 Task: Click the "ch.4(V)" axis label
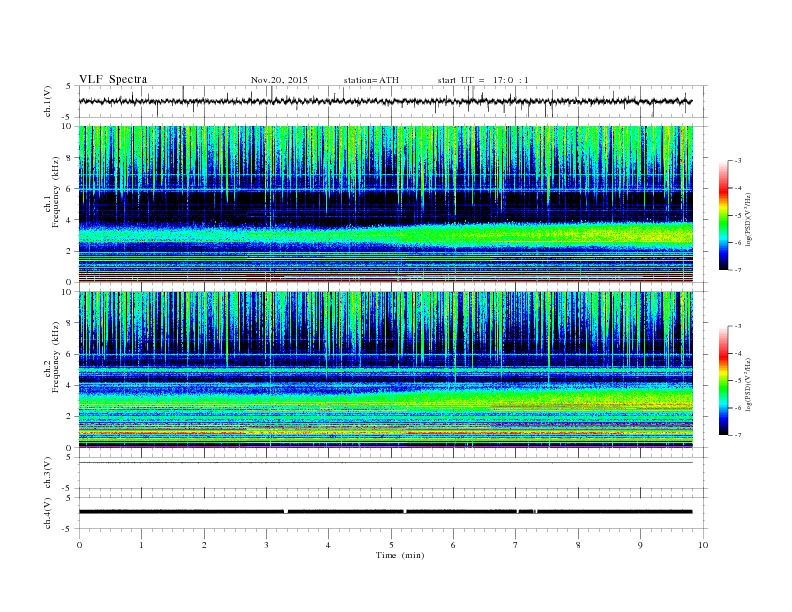click(48, 513)
